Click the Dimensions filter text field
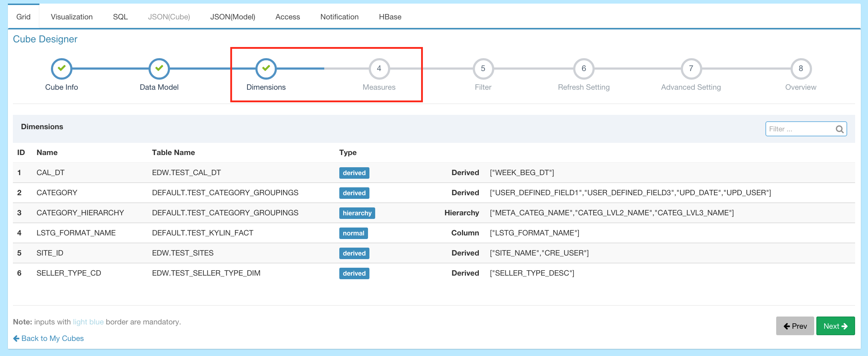Image resolution: width=868 pixels, height=356 pixels. tap(800, 129)
